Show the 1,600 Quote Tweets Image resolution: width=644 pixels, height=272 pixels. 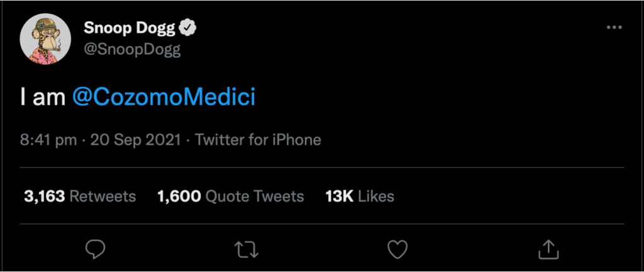coord(230,196)
